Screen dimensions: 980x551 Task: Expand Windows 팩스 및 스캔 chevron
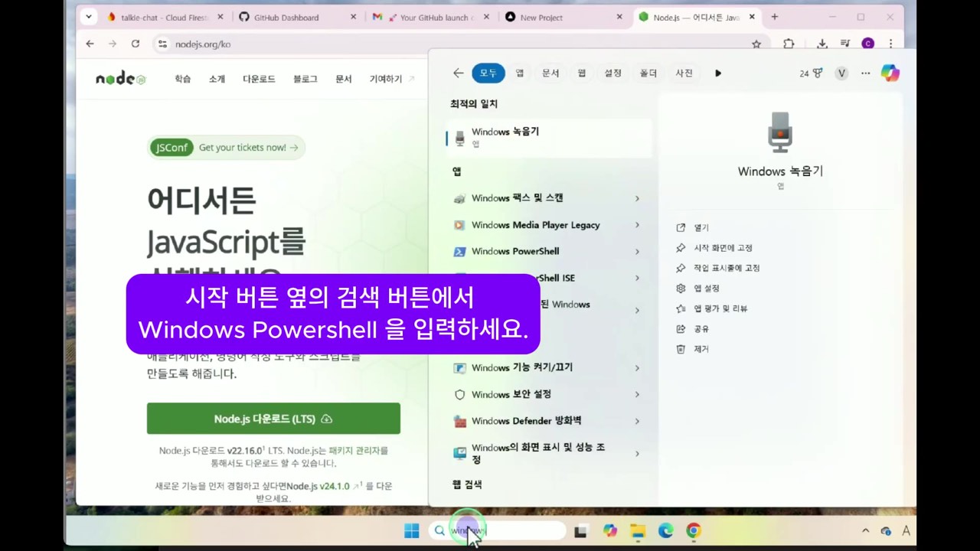coord(637,199)
